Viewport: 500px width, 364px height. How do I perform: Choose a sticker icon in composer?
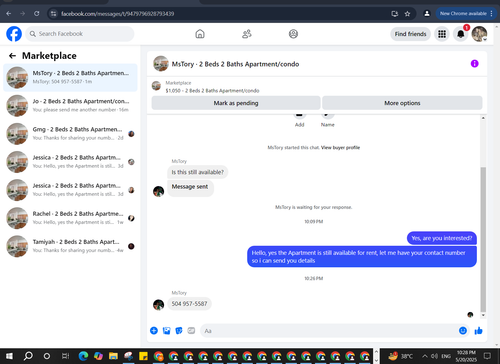pos(179,331)
